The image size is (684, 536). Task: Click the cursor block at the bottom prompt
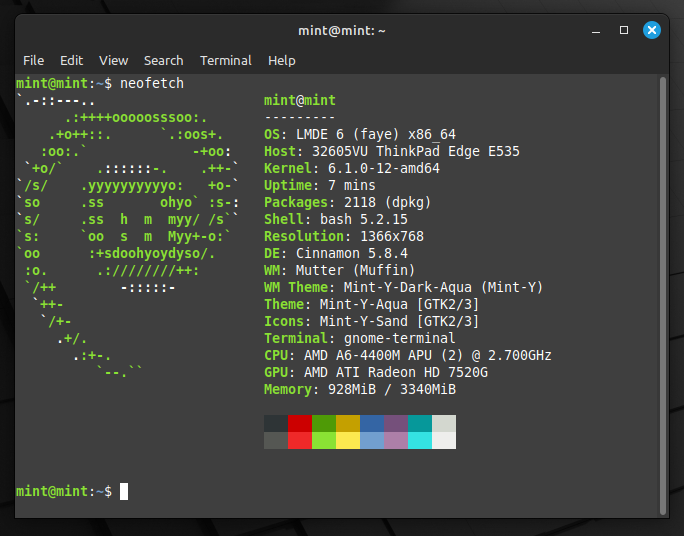click(x=124, y=492)
